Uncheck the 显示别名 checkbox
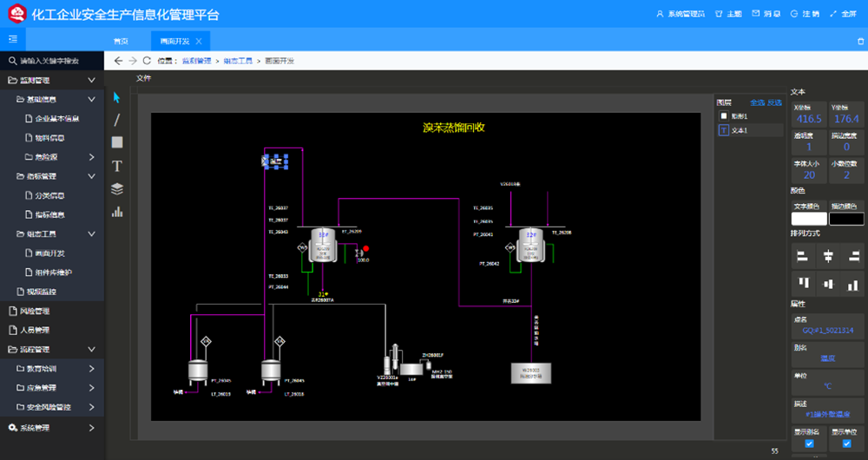The image size is (868, 460). click(x=809, y=444)
